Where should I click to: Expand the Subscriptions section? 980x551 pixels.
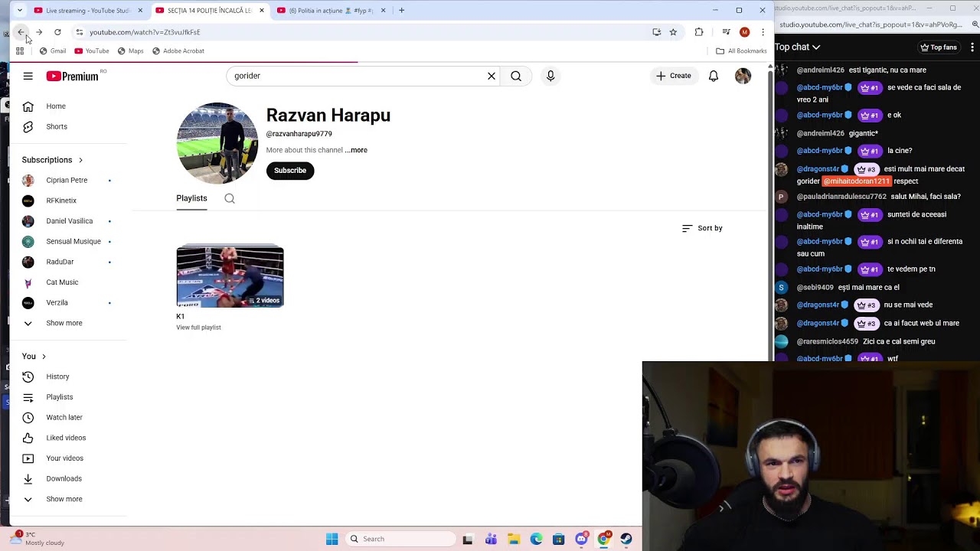click(x=52, y=160)
